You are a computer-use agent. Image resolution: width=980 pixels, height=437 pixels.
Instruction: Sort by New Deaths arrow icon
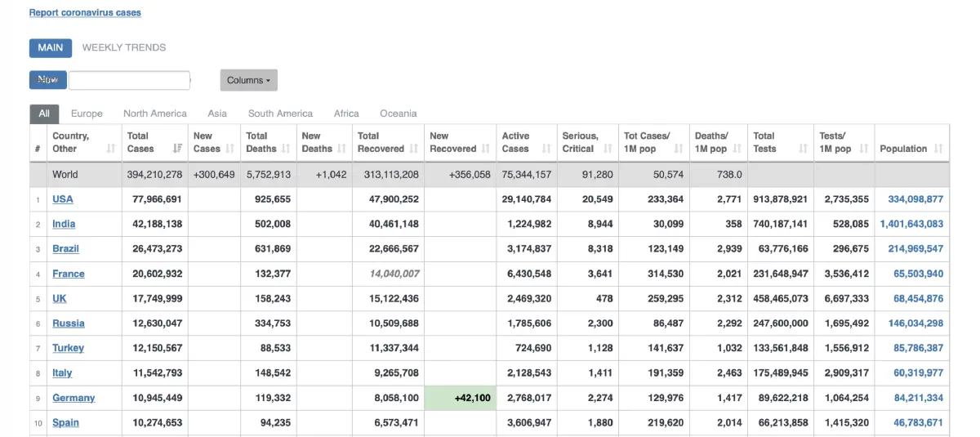point(341,149)
